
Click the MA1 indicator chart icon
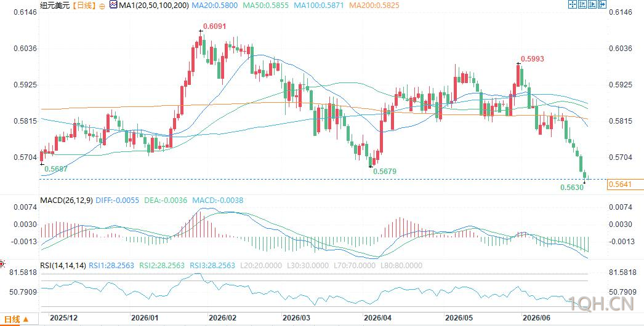(114, 6)
